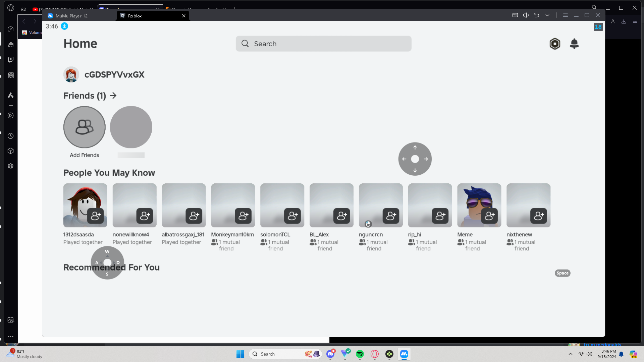This screenshot has width=644, height=362.
Task: Click Add Friends circle button
Action: (x=85, y=127)
